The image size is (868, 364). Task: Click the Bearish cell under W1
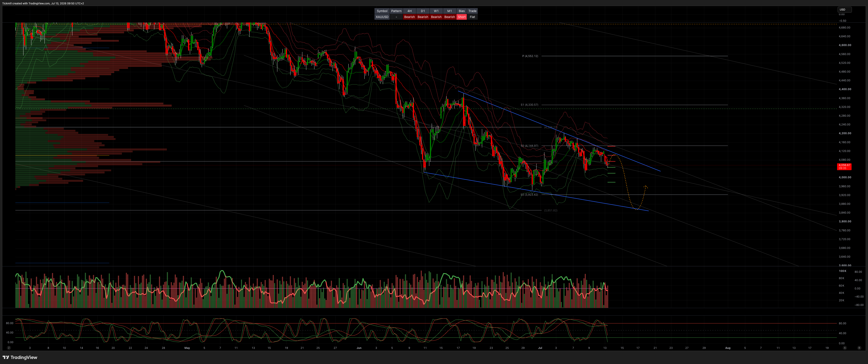(436, 17)
